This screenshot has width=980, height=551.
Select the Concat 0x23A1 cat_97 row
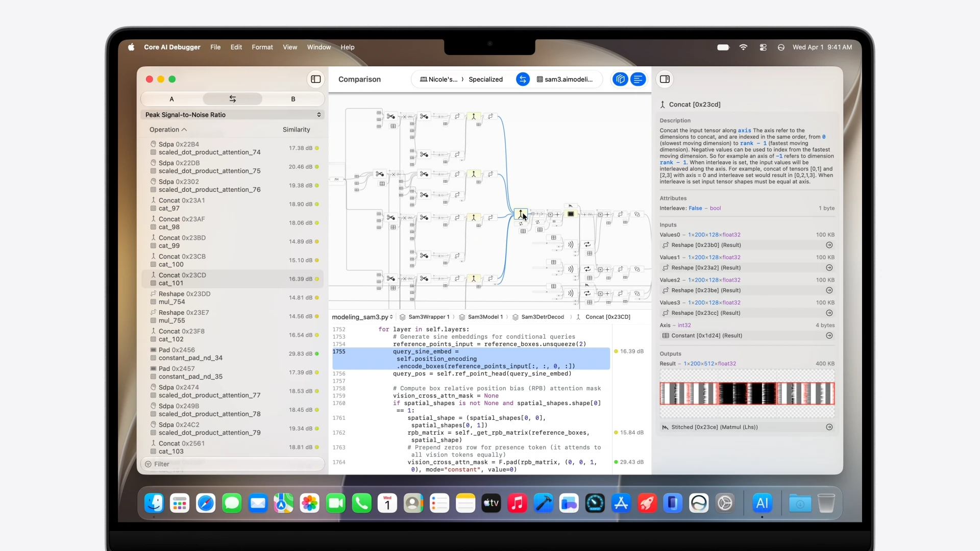coord(232,204)
